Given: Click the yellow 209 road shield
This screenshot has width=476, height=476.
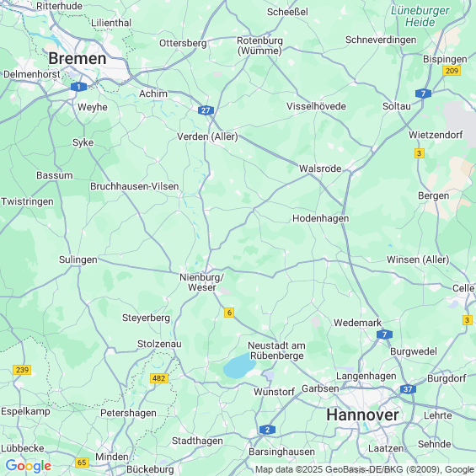Looking at the screenshot, I should pyautogui.click(x=452, y=71).
